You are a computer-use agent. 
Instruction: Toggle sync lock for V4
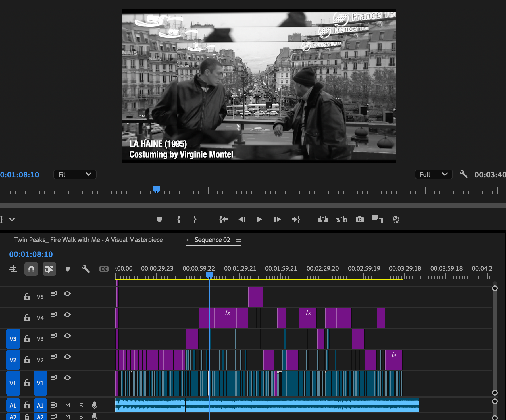click(x=54, y=314)
